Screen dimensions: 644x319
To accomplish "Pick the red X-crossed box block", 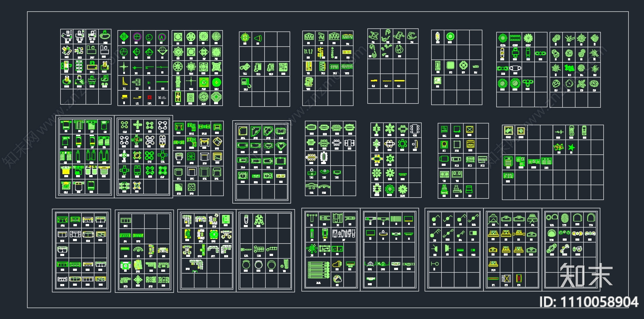I will pyautogui.click(x=519, y=278).
